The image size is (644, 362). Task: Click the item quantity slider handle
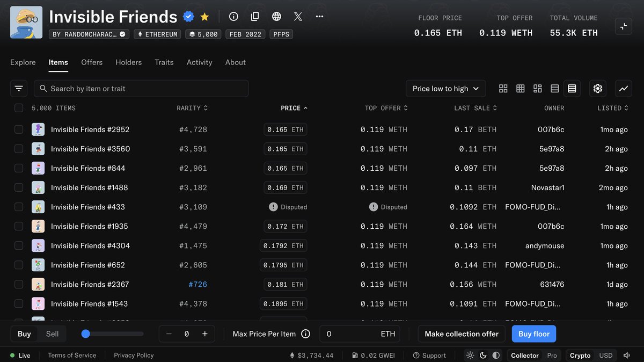tap(85, 334)
